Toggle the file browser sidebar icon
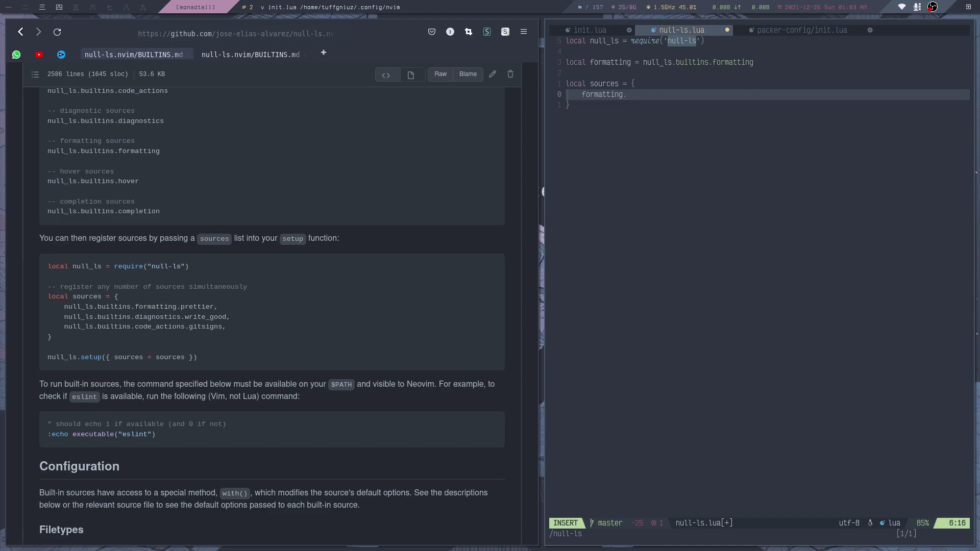Screen dimensions: 980x551 (x=35, y=74)
